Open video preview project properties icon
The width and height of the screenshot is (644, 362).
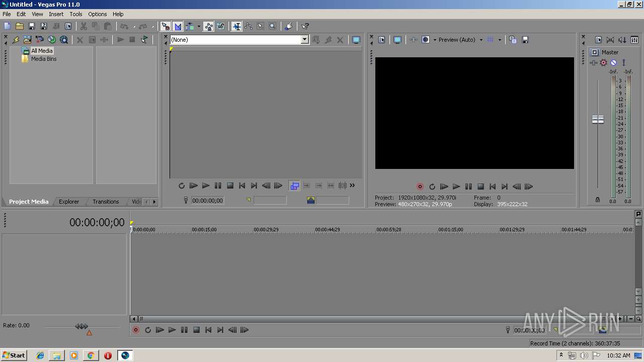pyautogui.click(x=382, y=40)
